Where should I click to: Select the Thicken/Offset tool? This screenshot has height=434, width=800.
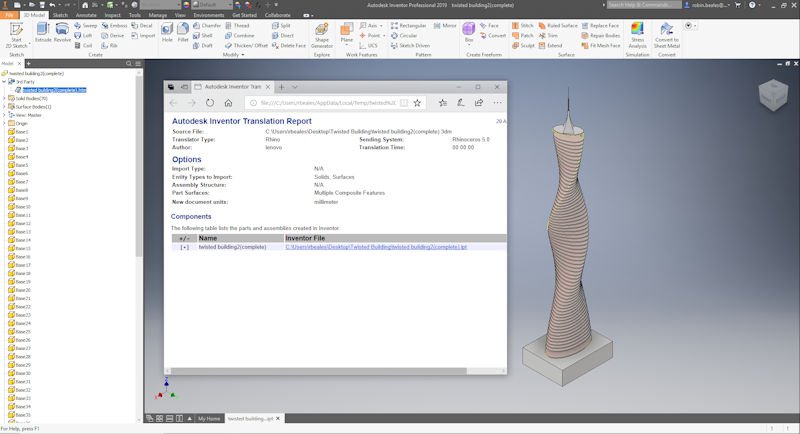click(246, 45)
